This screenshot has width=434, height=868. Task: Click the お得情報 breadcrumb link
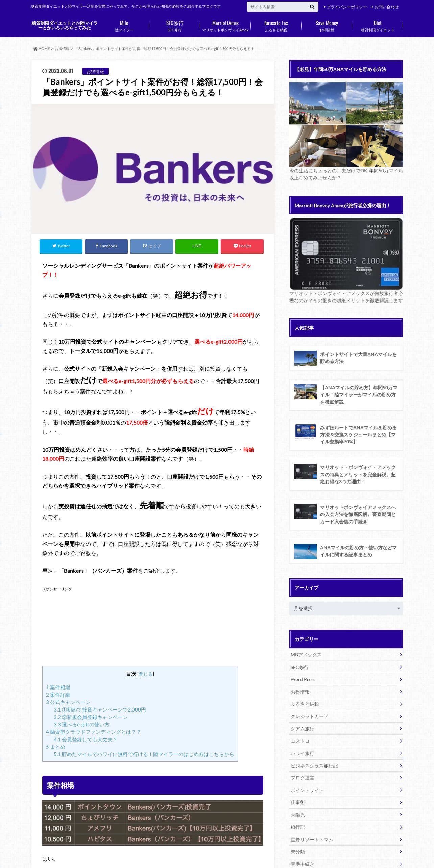coord(62,49)
